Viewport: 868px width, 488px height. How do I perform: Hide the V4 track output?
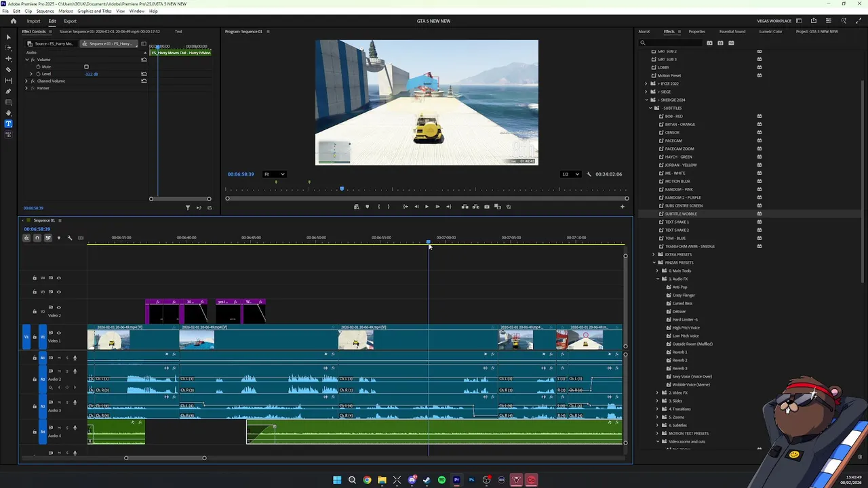click(x=58, y=278)
